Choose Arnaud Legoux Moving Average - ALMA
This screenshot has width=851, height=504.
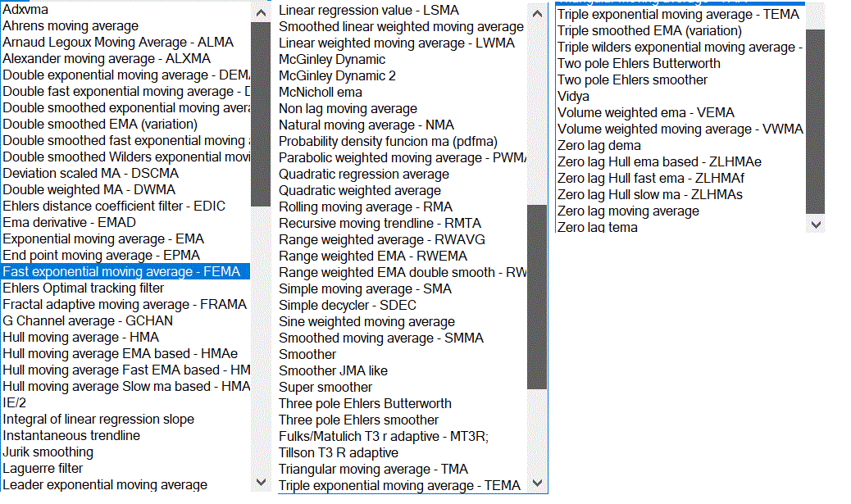118,43
